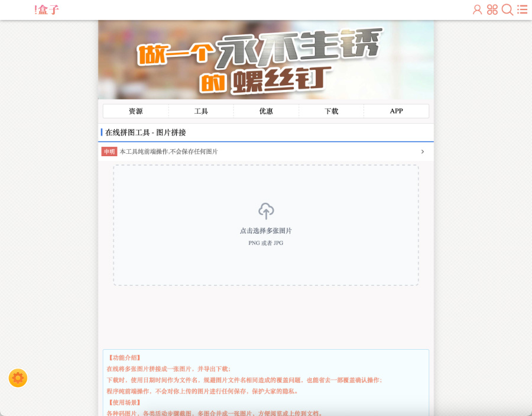Select the APP navigation tab
The height and width of the screenshot is (416, 532).
tap(396, 111)
